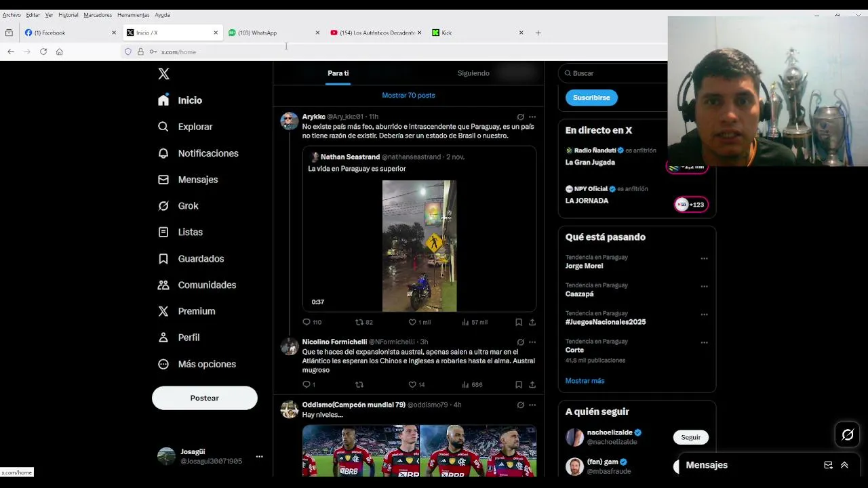
Task: Bookmark Nicolino Formichelli's post
Action: 518,384
